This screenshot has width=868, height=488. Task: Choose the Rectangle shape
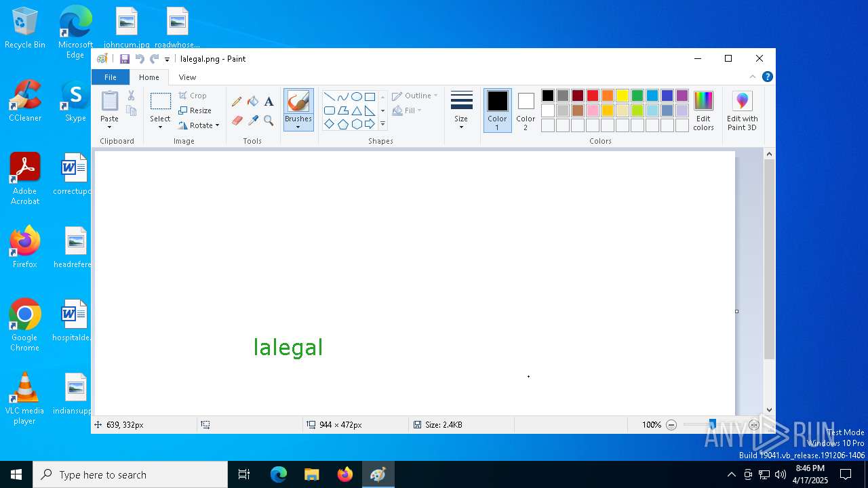tap(370, 96)
